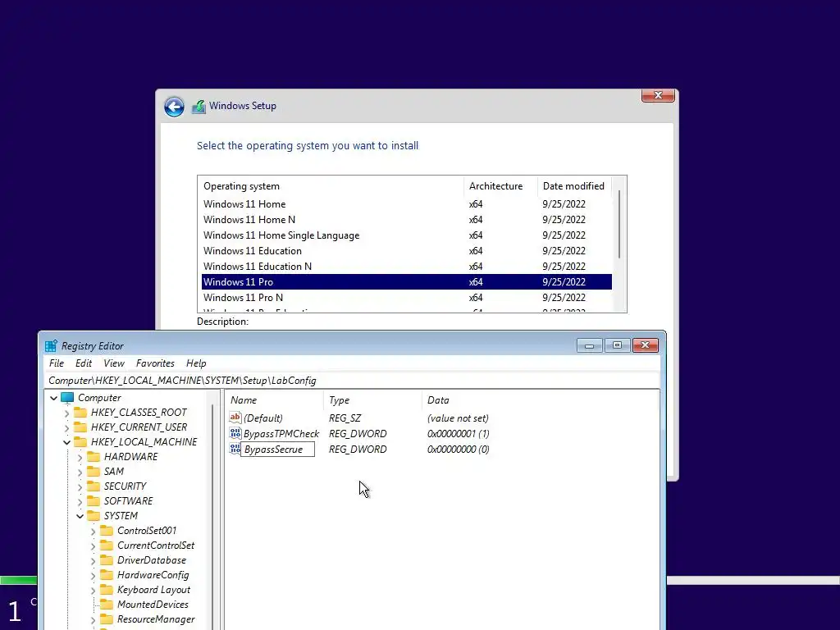This screenshot has width=840, height=630.
Task: Select Windows 11 Home Single Language
Action: 407,235
